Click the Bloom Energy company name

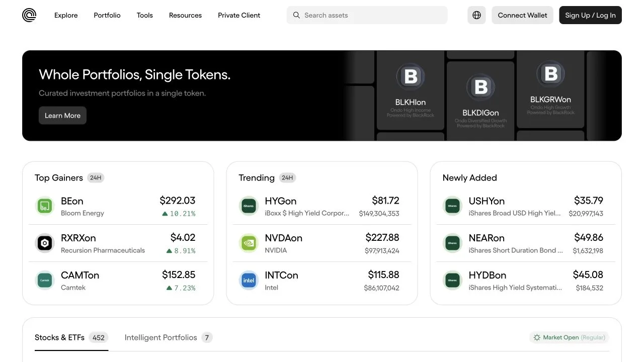coord(83,213)
